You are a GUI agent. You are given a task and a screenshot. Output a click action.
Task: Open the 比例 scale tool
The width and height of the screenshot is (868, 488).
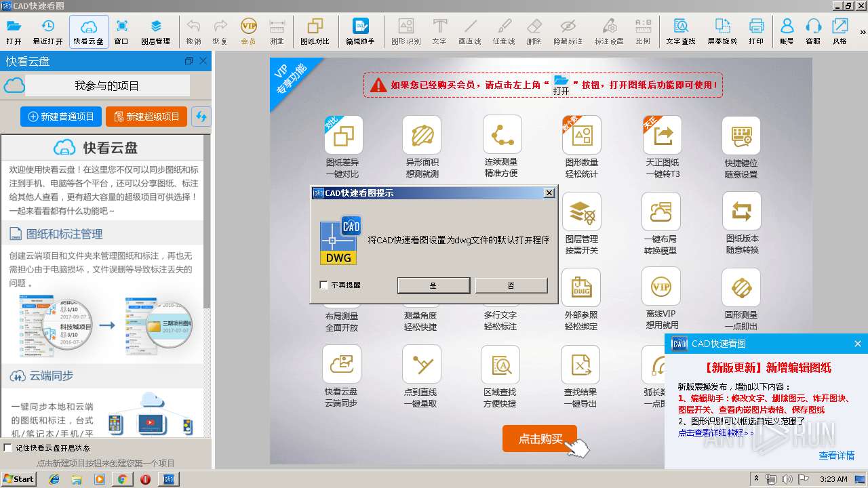[643, 32]
